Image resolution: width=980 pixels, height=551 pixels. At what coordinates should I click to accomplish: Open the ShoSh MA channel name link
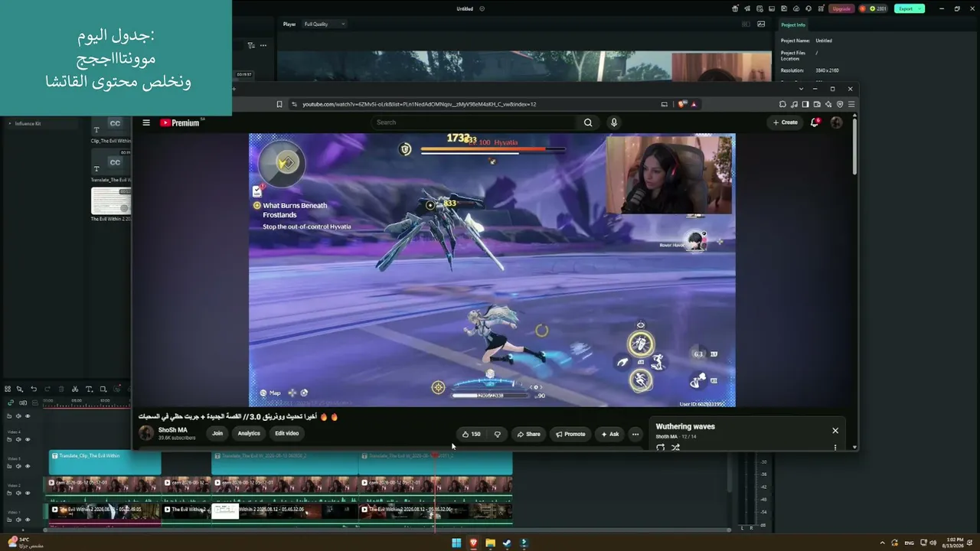173,430
